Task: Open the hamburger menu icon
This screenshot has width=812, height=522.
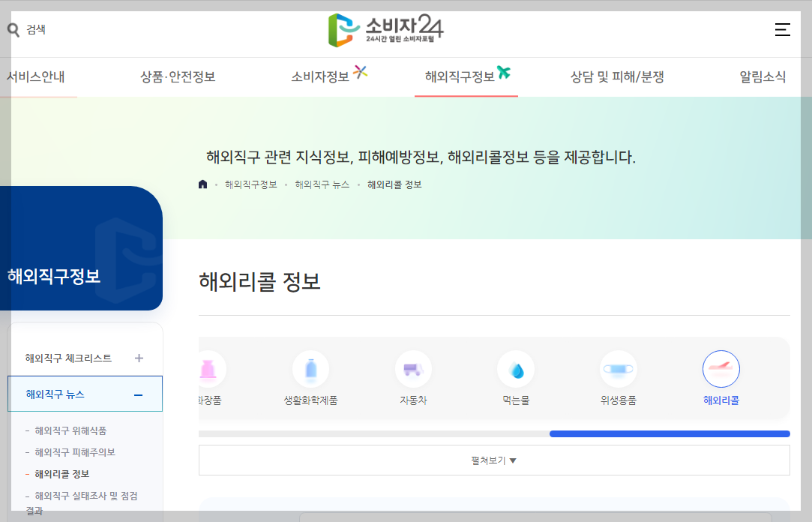Action: 783,29
